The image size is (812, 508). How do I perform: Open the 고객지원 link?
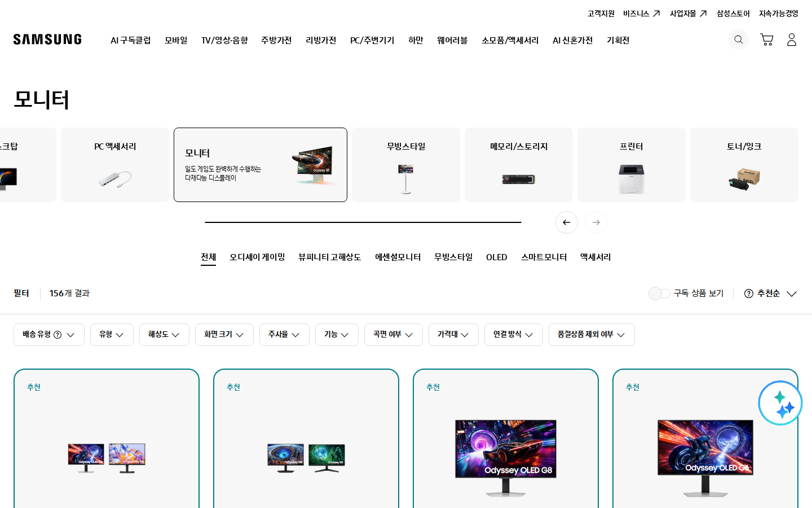pyautogui.click(x=601, y=14)
